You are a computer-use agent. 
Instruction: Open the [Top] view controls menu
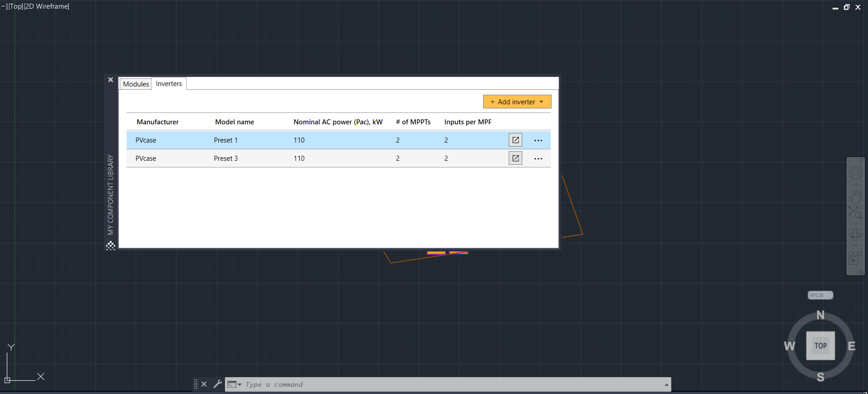(15, 6)
